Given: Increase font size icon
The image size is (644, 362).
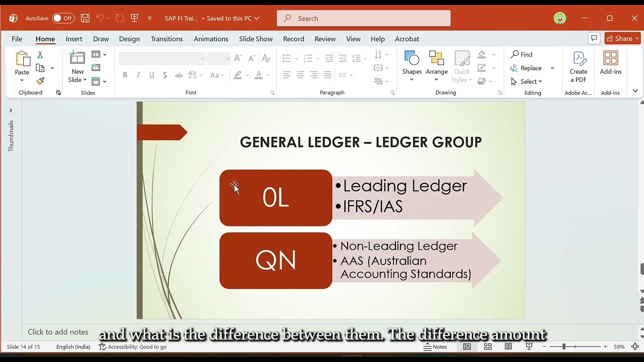Looking at the screenshot, I should click(238, 58).
